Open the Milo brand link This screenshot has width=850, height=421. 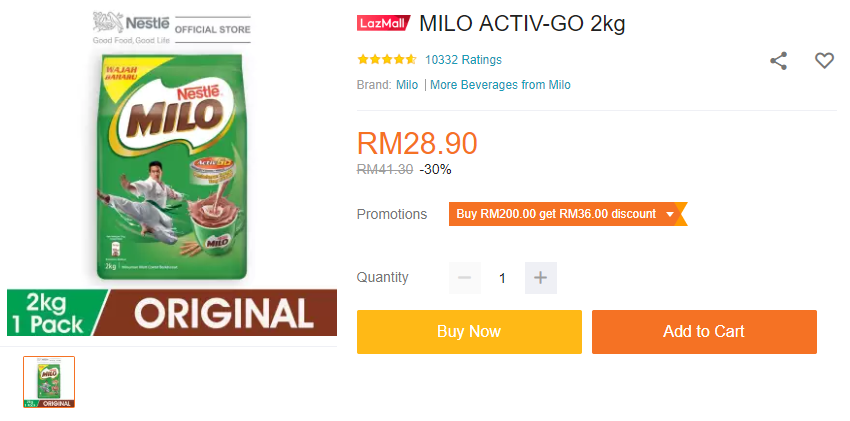(407, 85)
